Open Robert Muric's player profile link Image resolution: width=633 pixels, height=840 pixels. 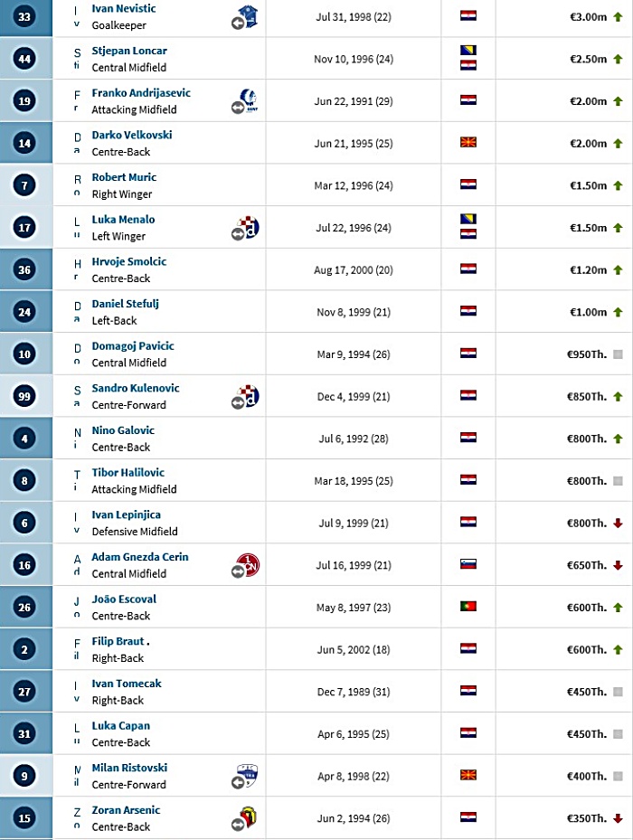coord(124,177)
